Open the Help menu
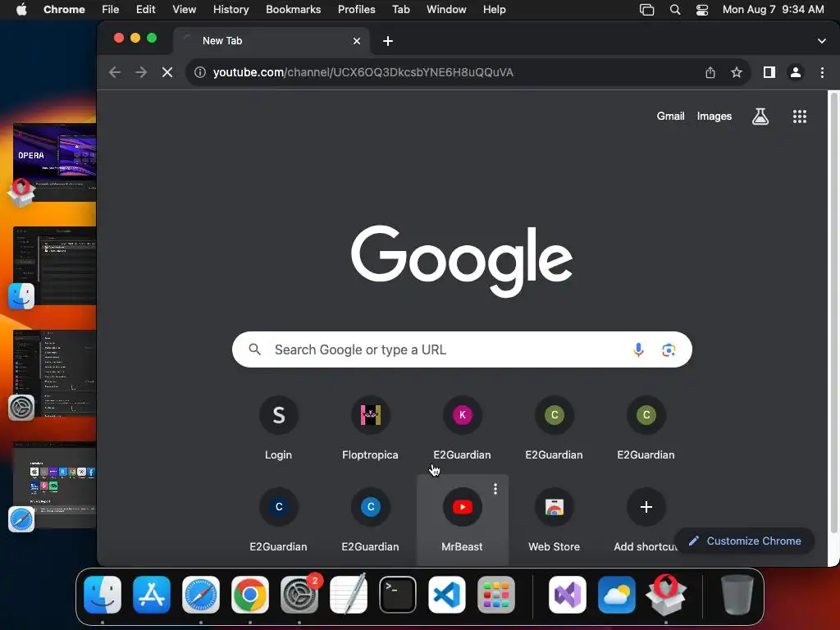This screenshot has height=630, width=840. pos(494,10)
